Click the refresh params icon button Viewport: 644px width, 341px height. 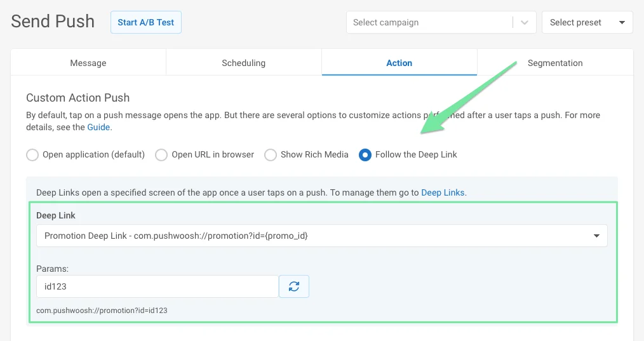[x=294, y=286]
